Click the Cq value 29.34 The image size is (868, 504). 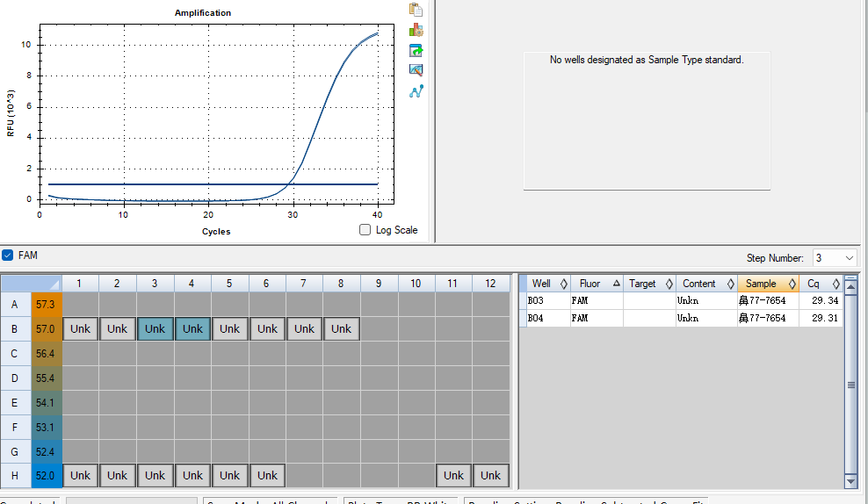coord(825,300)
